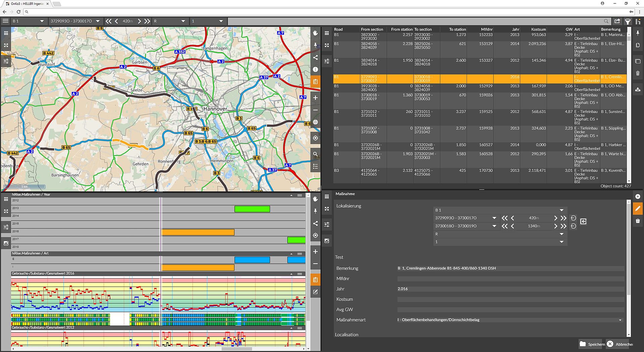Select the B3 road row in table
The height and width of the screenshot is (352, 644).
click(x=480, y=176)
